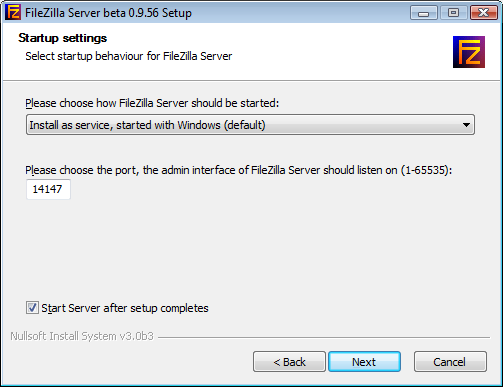This screenshot has width=503, height=387.
Task: Click 'Please choose how FileZilla Server' label
Action: (152, 103)
